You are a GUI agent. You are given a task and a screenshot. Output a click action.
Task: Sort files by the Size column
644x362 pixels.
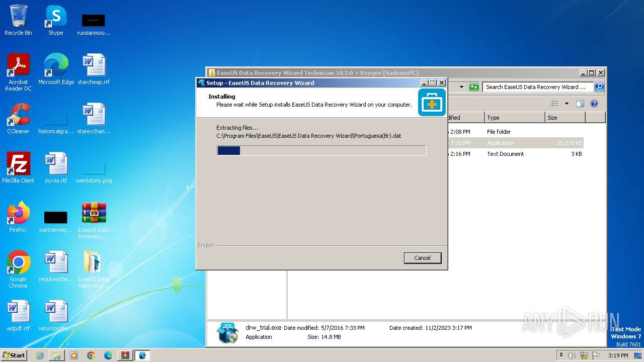(565, 118)
